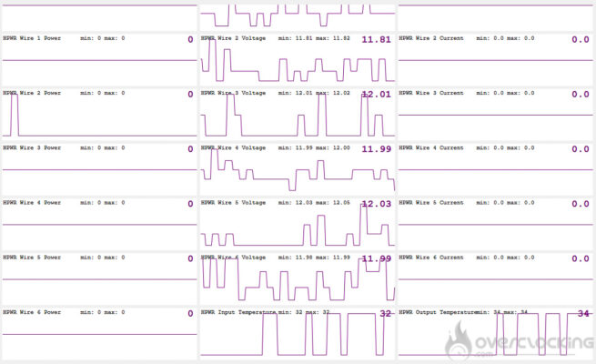Select the "HPWR Wire 4 Voltage" label
The width and height of the screenshot is (596, 364).
click(233, 147)
